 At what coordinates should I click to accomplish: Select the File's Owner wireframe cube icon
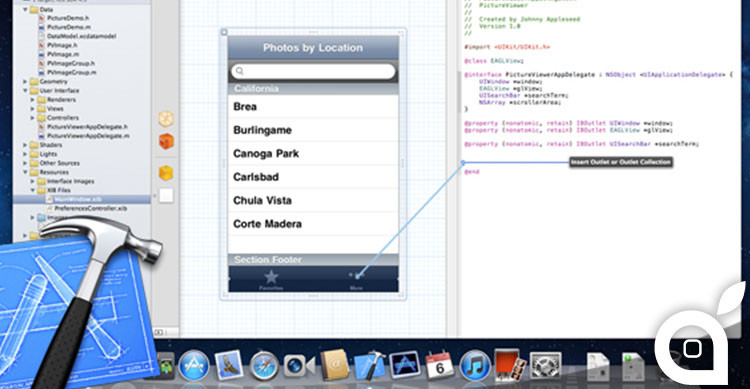pyautogui.click(x=166, y=119)
